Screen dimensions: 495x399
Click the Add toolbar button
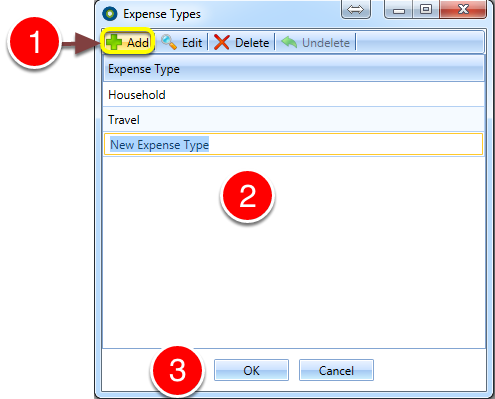pos(128,42)
